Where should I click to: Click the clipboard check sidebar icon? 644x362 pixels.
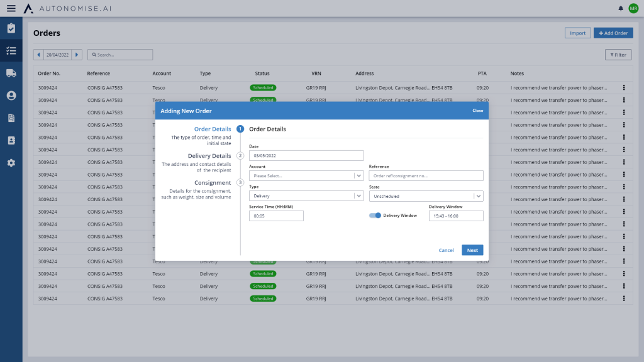[11, 28]
